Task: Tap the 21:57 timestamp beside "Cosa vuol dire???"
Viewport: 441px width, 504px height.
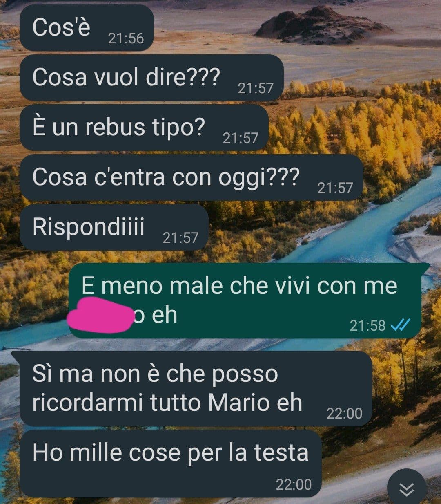Action: [x=256, y=88]
